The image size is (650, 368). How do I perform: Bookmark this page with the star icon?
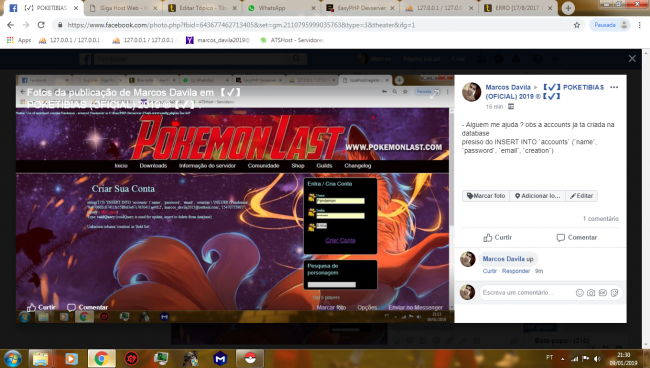coord(577,25)
